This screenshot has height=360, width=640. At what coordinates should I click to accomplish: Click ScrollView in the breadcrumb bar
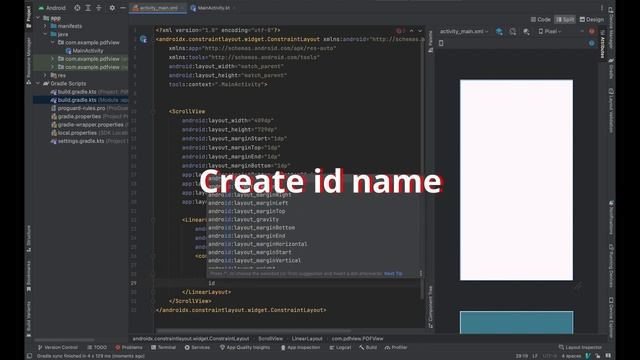[x=270, y=338]
